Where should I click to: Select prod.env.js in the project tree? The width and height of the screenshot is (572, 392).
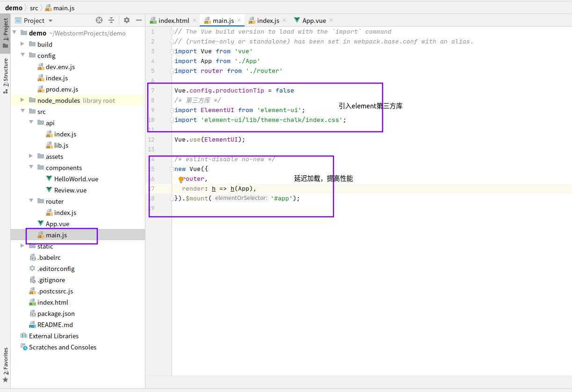point(62,89)
